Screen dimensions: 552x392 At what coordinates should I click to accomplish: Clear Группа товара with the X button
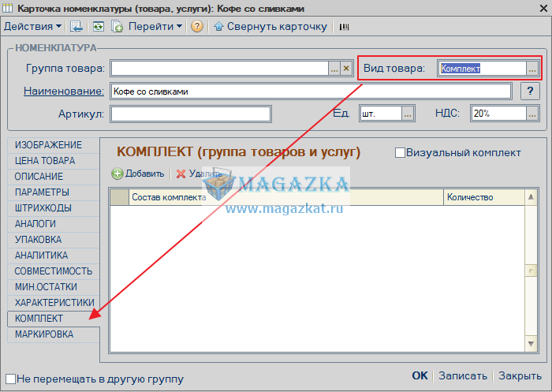pos(346,69)
